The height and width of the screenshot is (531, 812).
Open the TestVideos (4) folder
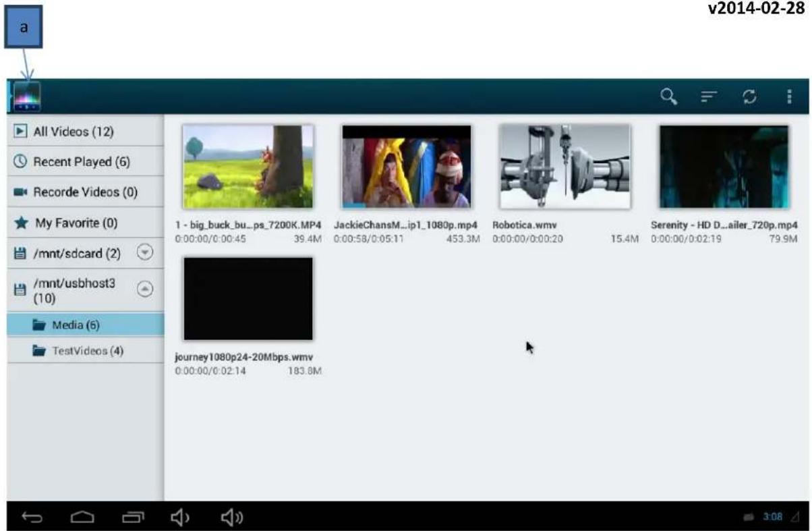click(x=86, y=351)
